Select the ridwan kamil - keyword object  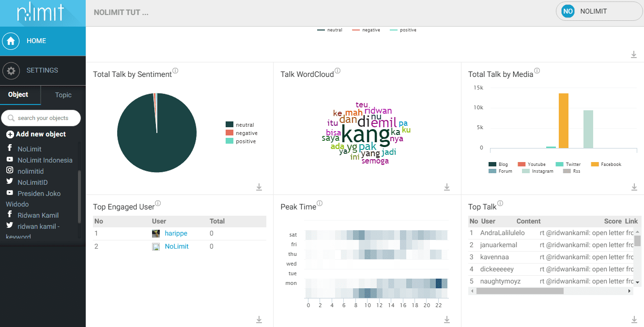33,231
